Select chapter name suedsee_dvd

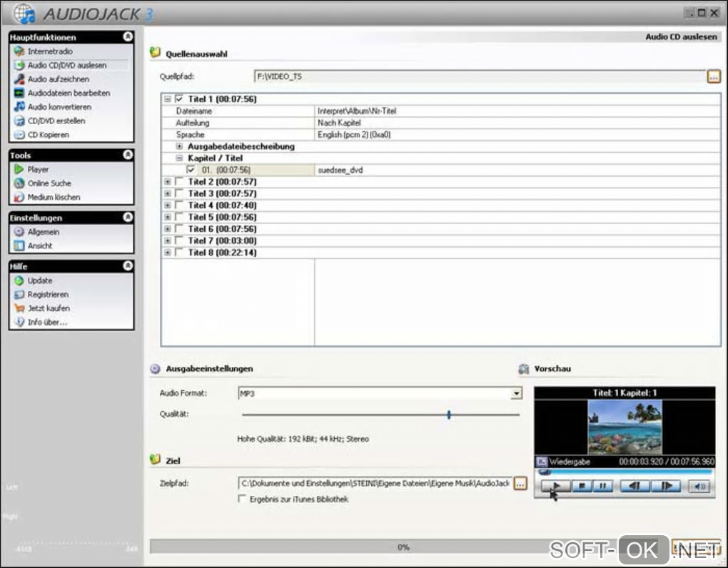tap(340, 170)
